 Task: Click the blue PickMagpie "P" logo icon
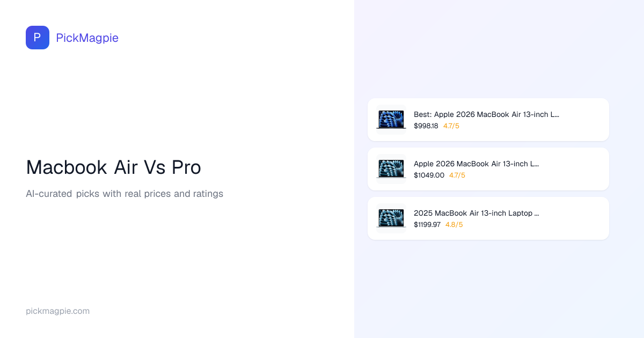[x=38, y=38]
